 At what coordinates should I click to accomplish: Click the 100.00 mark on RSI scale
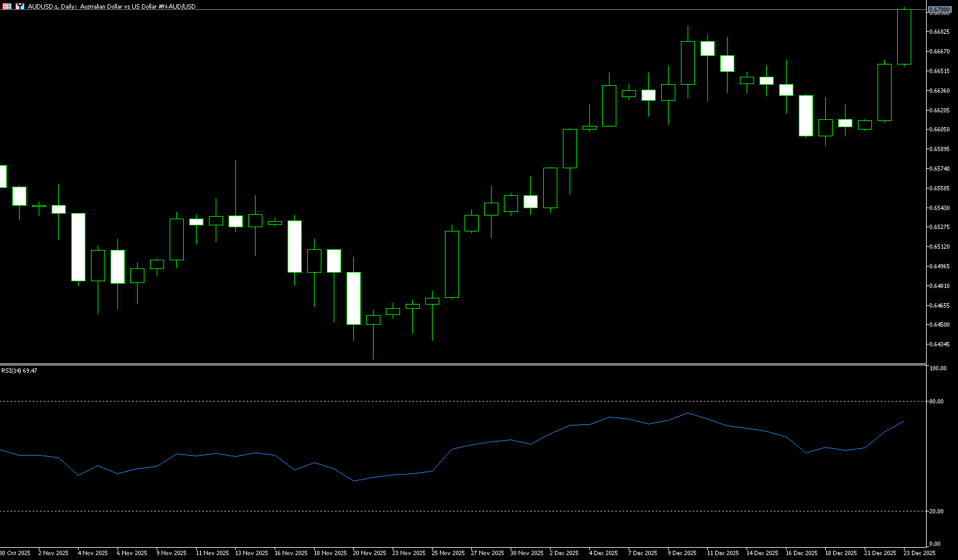click(938, 368)
